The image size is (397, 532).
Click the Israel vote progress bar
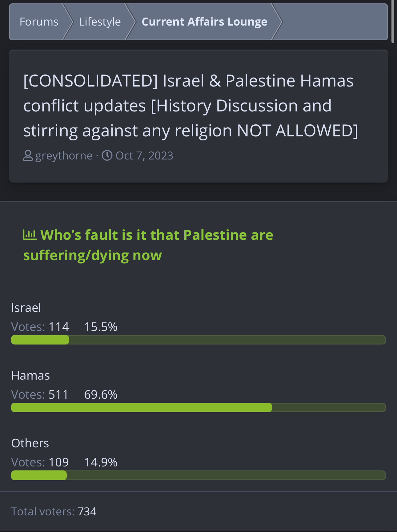[198, 340]
